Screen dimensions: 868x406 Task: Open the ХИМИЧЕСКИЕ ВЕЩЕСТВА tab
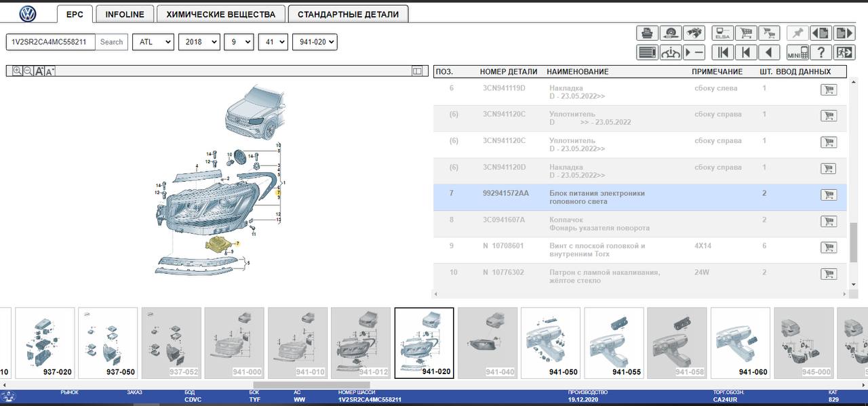[221, 14]
